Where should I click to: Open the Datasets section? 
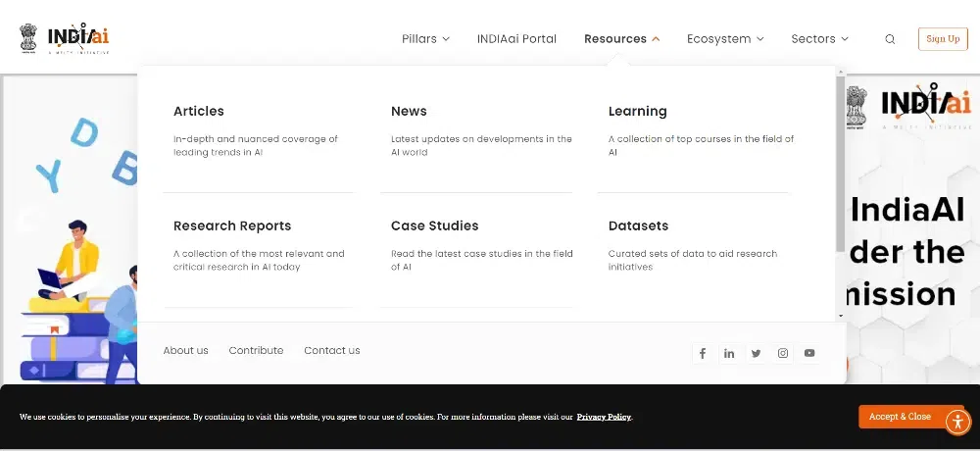click(x=638, y=225)
